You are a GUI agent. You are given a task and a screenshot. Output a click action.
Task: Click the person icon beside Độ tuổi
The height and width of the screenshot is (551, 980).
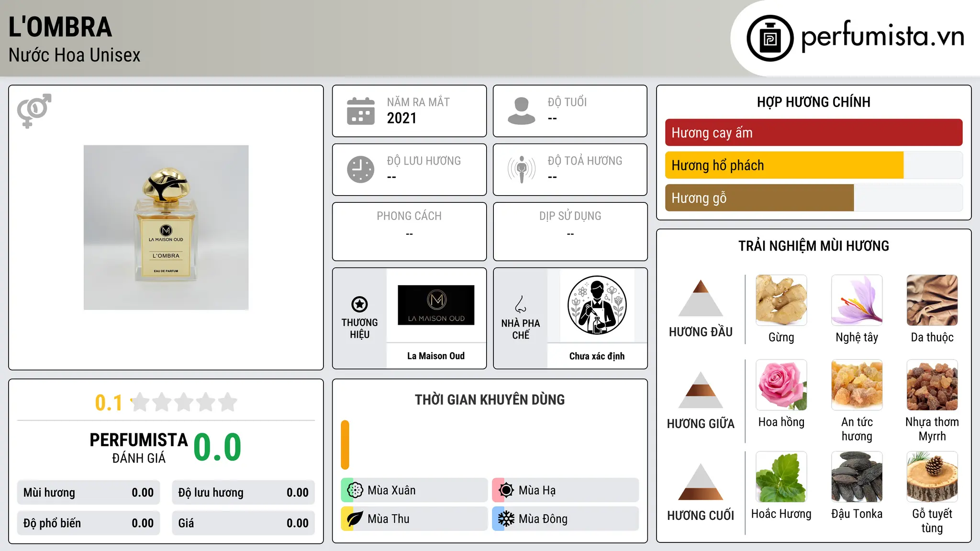[x=522, y=111]
